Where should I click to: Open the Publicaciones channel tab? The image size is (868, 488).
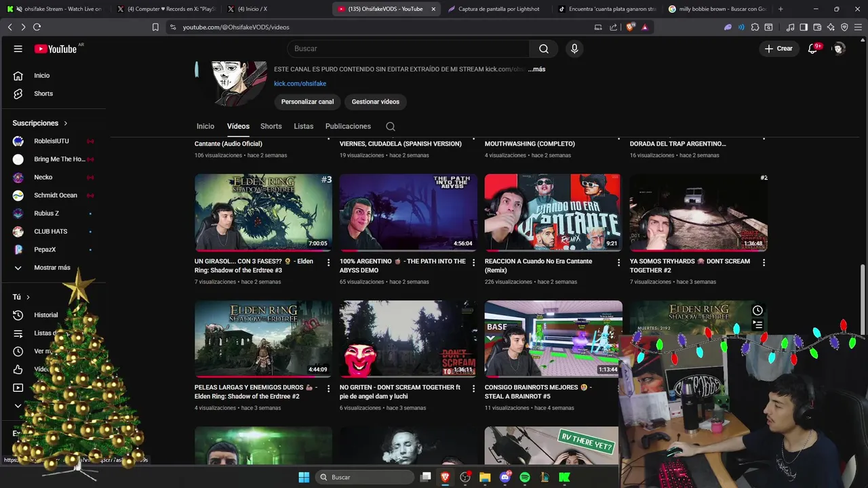coord(348,126)
